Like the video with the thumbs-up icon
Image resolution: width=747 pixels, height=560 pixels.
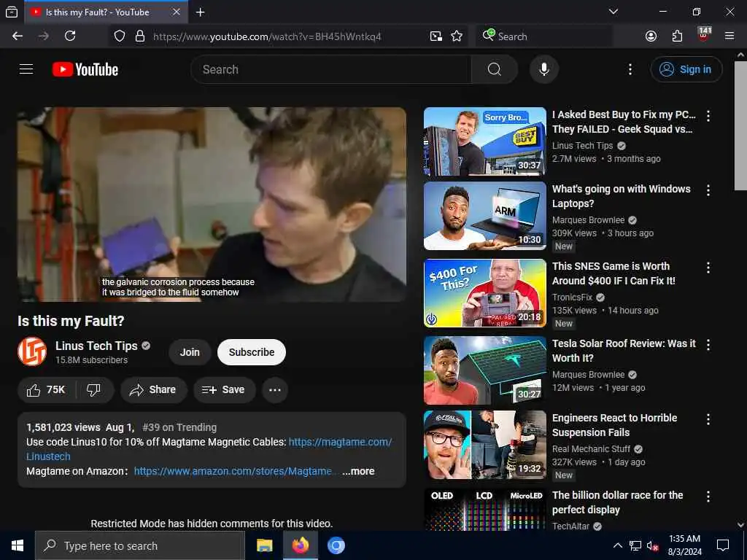(x=46, y=390)
